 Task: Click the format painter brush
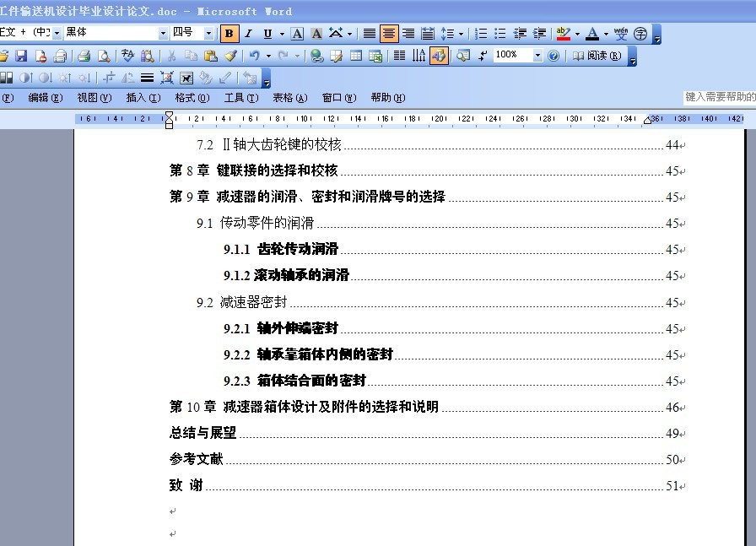point(230,56)
